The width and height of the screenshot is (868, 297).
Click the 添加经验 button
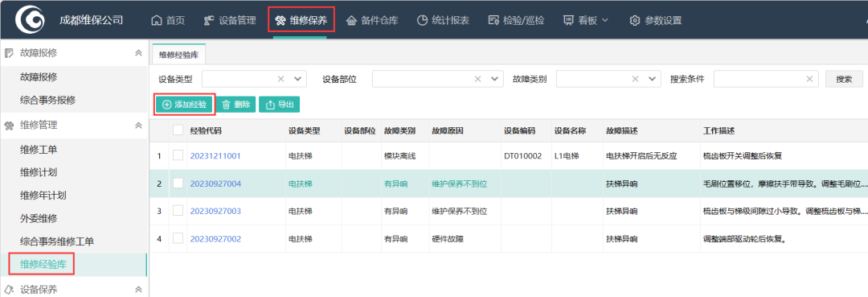(x=184, y=104)
